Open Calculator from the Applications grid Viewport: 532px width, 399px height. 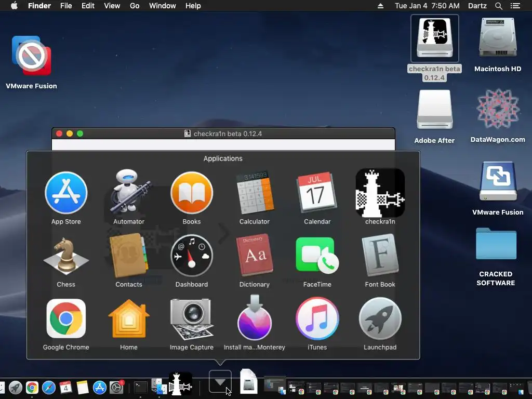pyautogui.click(x=255, y=193)
